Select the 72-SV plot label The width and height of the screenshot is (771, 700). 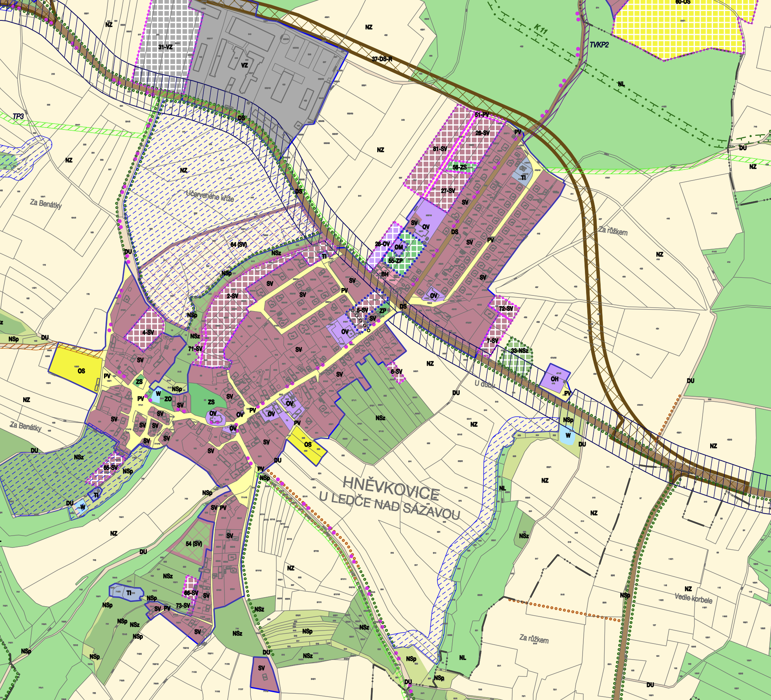tap(506, 308)
